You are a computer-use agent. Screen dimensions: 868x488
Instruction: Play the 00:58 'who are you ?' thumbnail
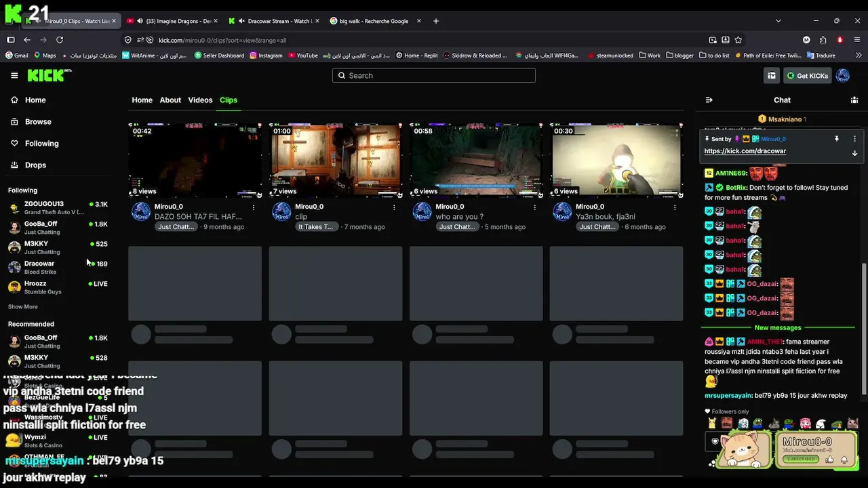pos(476,160)
